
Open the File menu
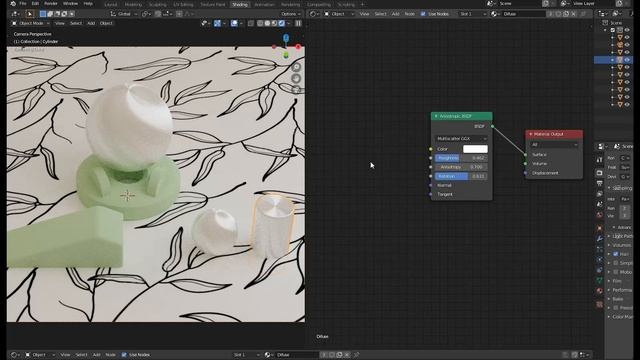click(23, 4)
